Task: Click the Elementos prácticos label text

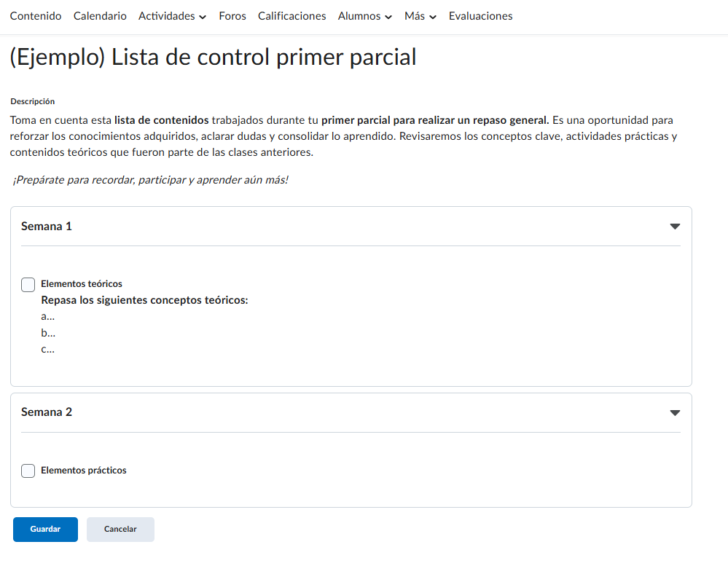Action: (84, 471)
